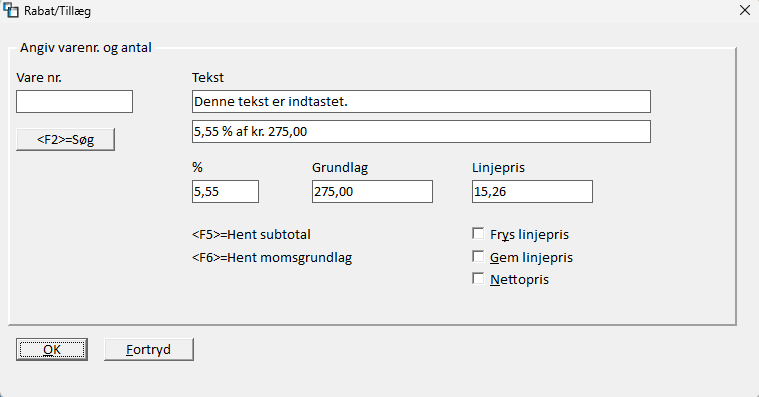This screenshot has height=397, width=759.
Task: Click the 'Vare nr.' label
Action: (39, 77)
